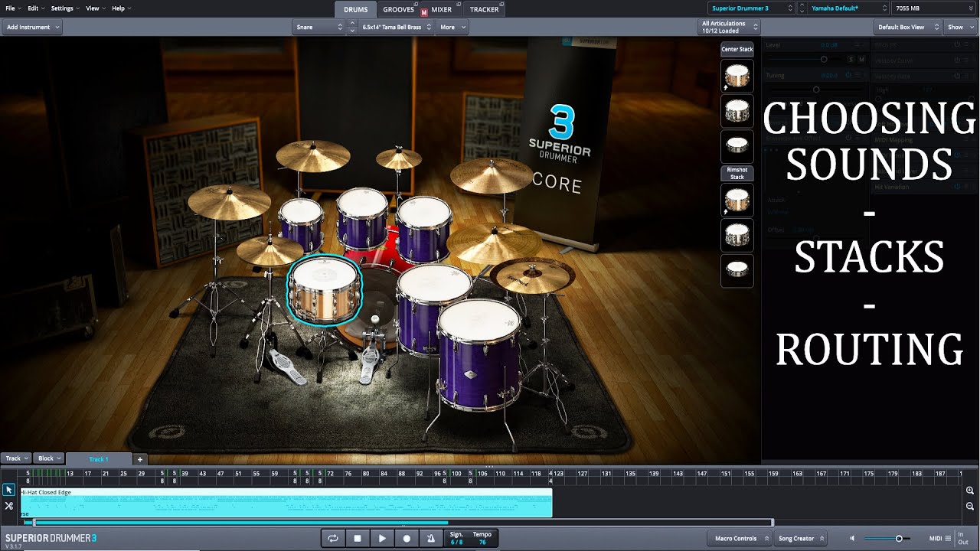The image size is (980, 551).
Task: Open Yamaha Default preset dropdown
Action: [848, 8]
